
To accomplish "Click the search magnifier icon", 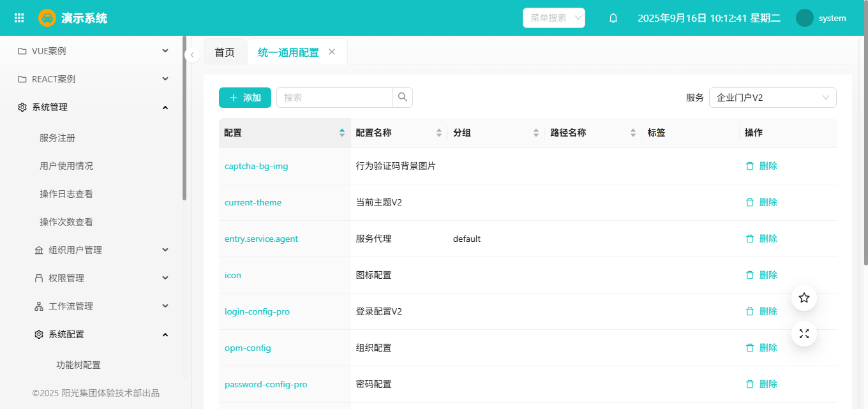I will (x=403, y=98).
